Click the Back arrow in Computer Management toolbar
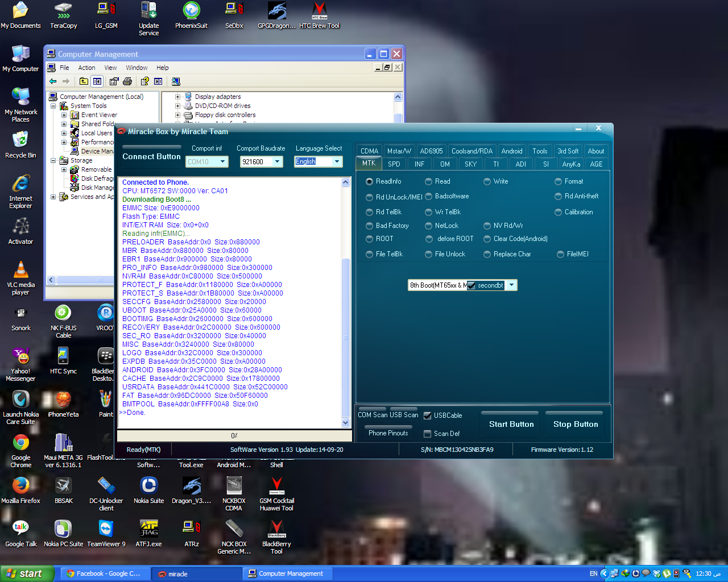Viewport: 728px width, 582px height. click(53, 81)
